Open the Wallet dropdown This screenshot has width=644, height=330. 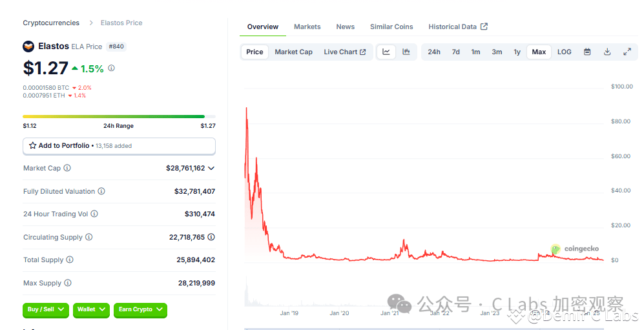click(91, 309)
